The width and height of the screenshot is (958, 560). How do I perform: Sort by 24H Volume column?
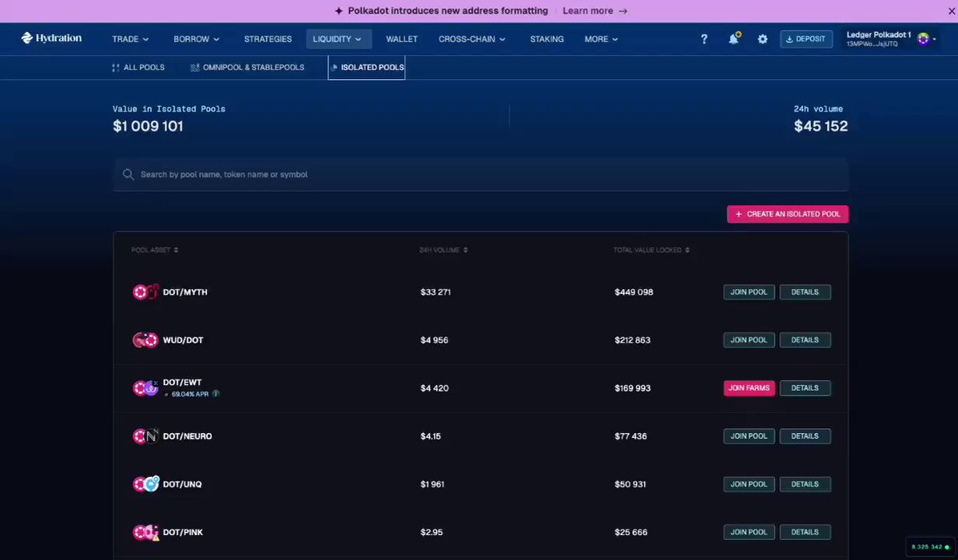coord(443,250)
